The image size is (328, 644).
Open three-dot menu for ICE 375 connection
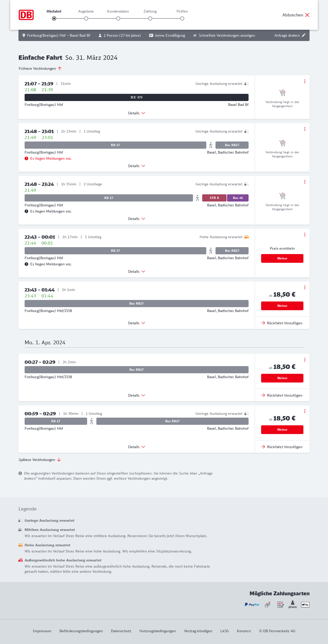click(x=305, y=81)
